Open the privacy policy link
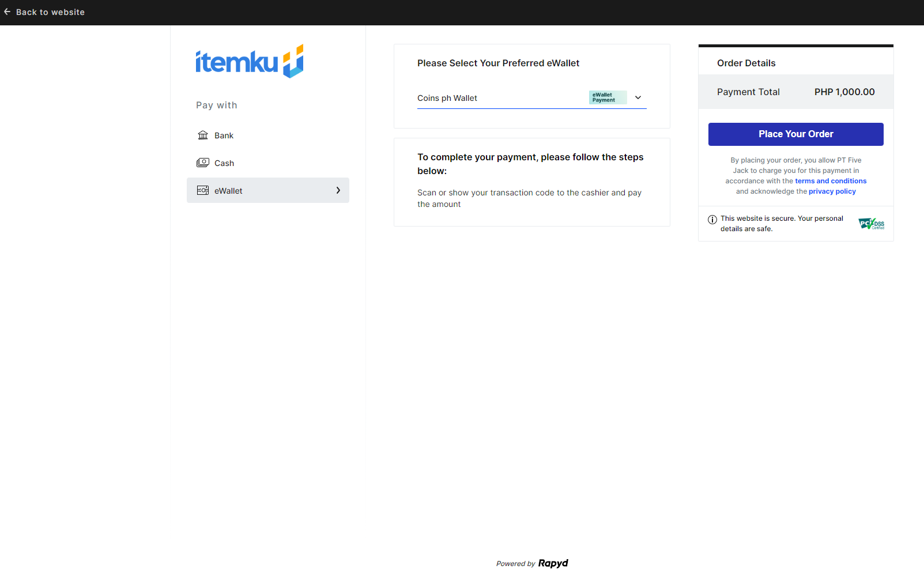Viewport: 924px width, 573px height. point(832,191)
